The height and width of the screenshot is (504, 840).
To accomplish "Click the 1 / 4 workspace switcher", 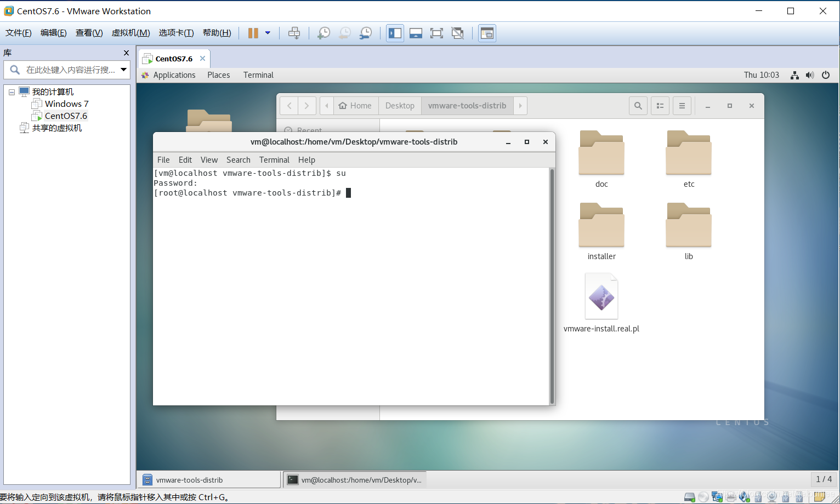I will [824, 479].
